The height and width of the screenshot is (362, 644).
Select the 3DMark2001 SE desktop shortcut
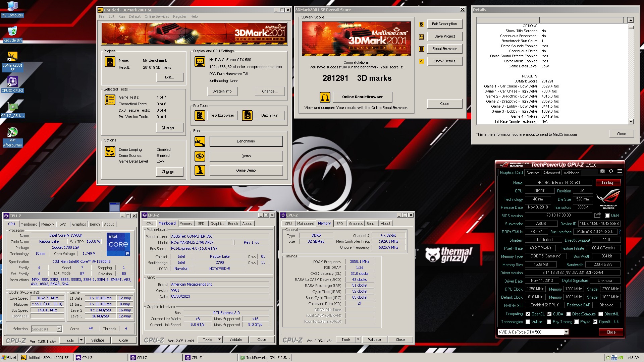[12, 62]
